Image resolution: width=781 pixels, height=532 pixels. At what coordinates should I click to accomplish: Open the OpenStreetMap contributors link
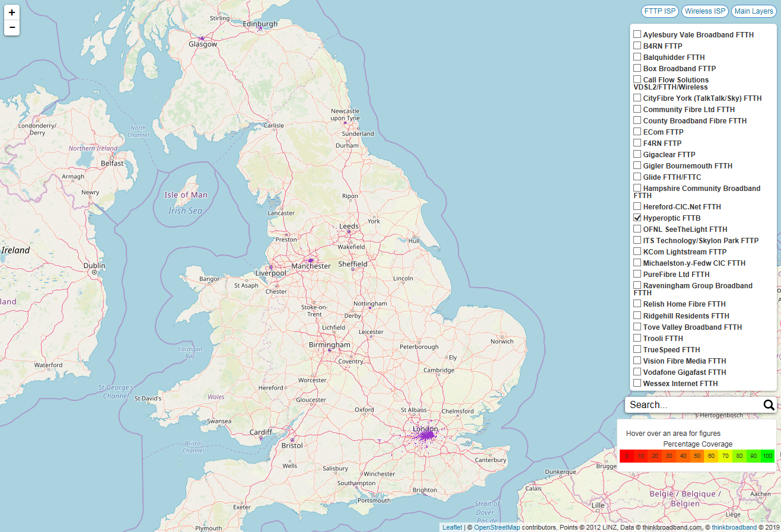(x=496, y=527)
